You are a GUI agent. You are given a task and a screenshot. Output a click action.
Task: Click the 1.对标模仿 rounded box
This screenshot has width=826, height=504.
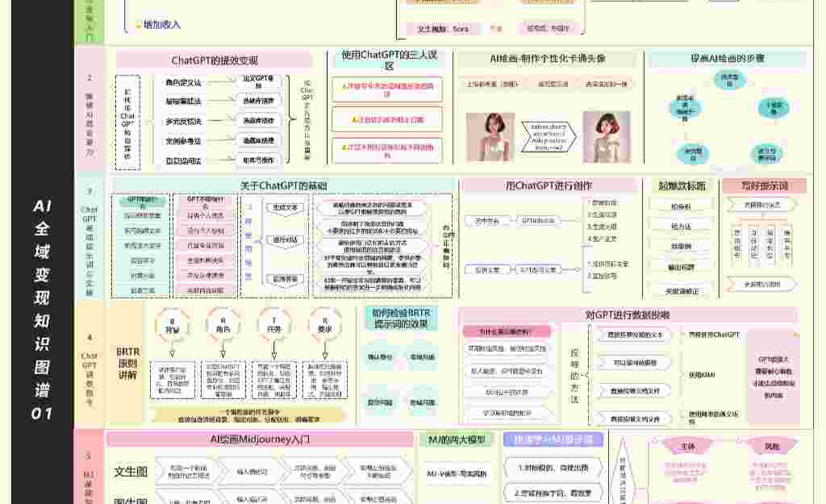point(553,468)
